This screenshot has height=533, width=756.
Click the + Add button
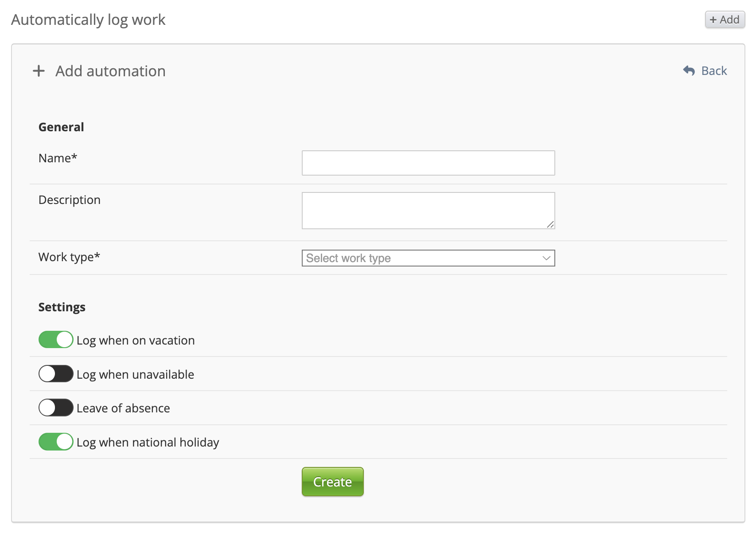click(x=725, y=20)
